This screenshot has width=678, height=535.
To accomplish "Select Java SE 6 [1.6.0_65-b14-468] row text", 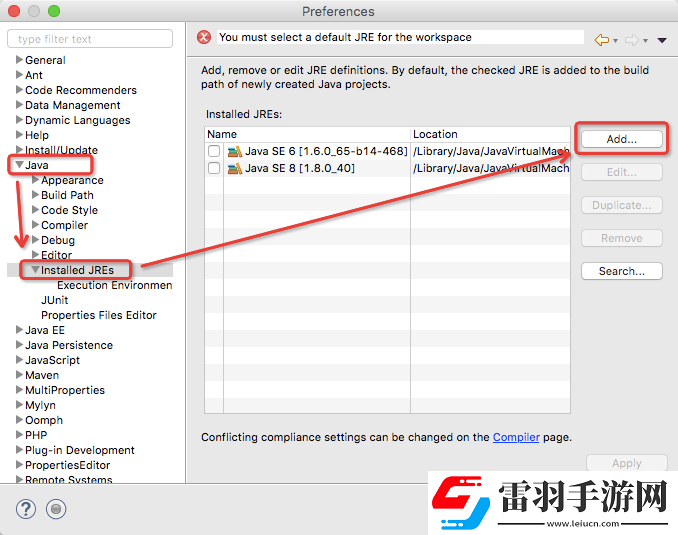I will pyautogui.click(x=326, y=151).
